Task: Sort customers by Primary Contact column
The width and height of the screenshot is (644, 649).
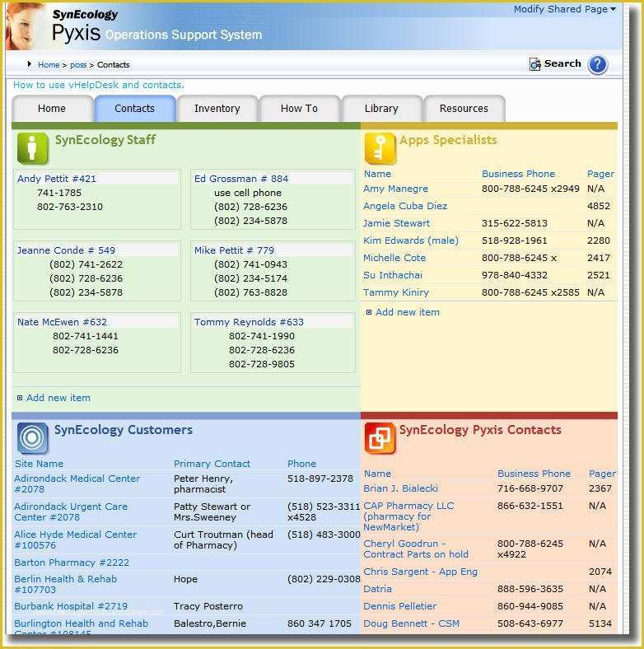Action: [212, 464]
